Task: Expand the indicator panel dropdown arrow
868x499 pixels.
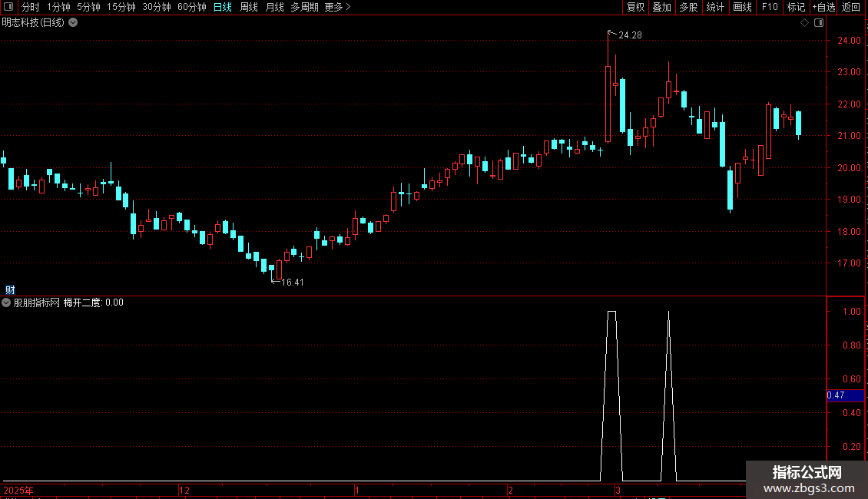Action: tap(6, 302)
